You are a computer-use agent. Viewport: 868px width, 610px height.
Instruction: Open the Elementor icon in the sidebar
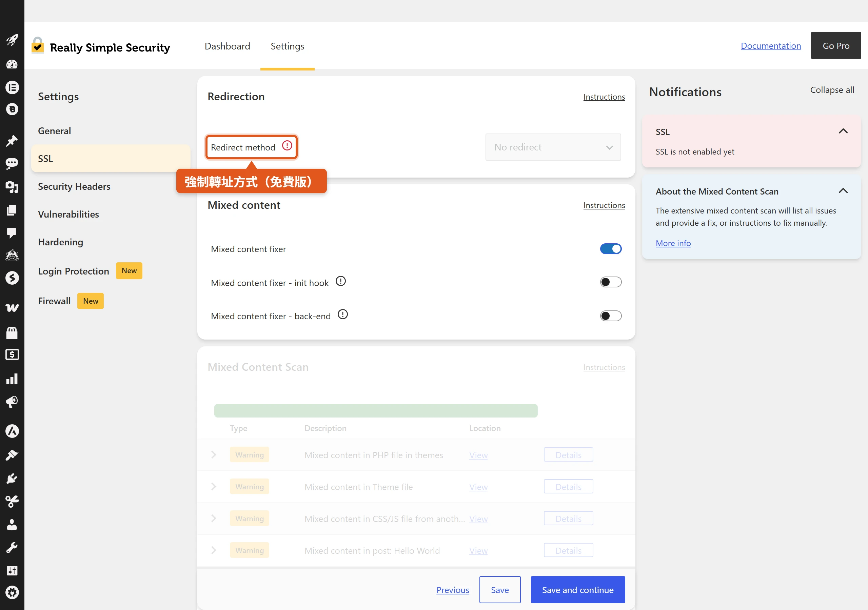click(12, 87)
